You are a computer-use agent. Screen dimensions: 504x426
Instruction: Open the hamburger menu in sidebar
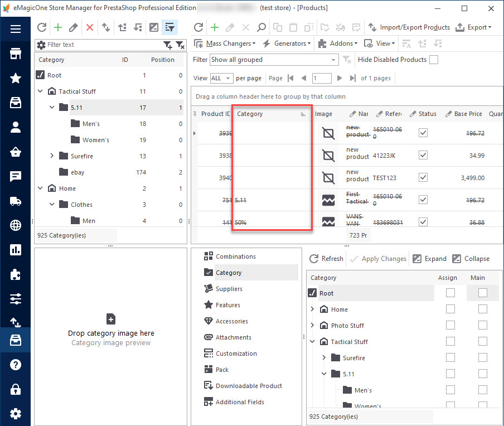[16, 29]
